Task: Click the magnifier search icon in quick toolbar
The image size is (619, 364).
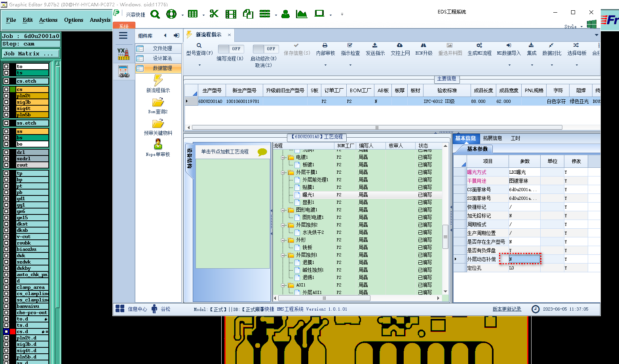Action: click(x=155, y=14)
